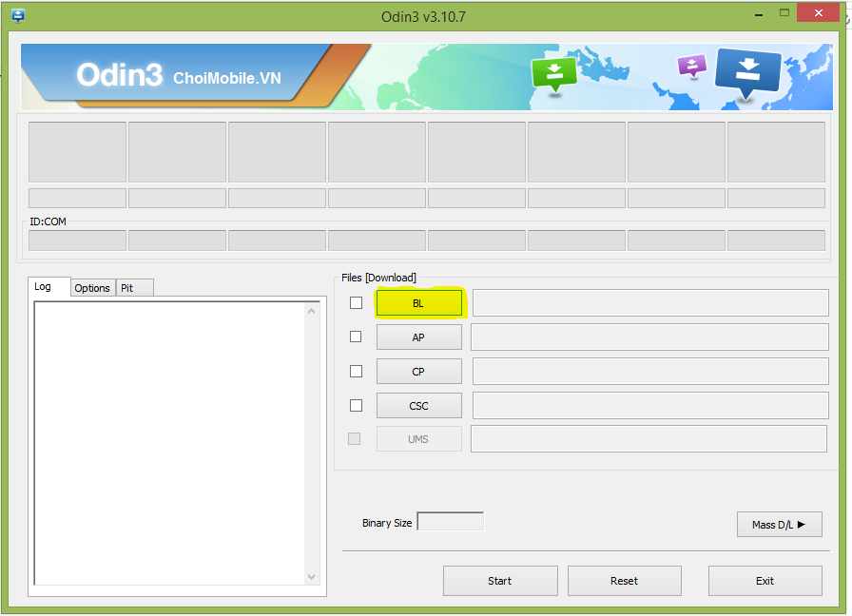Click the AP file browse button

click(419, 337)
